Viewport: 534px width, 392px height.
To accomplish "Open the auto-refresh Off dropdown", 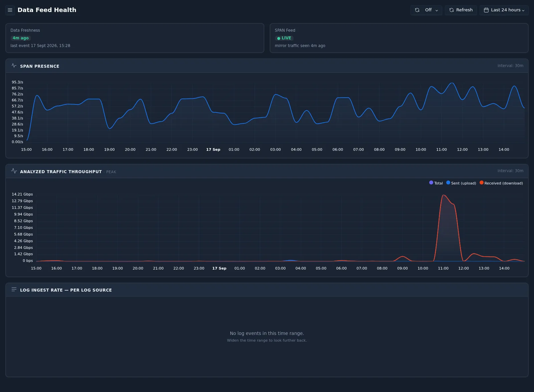I will click(426, 10).
